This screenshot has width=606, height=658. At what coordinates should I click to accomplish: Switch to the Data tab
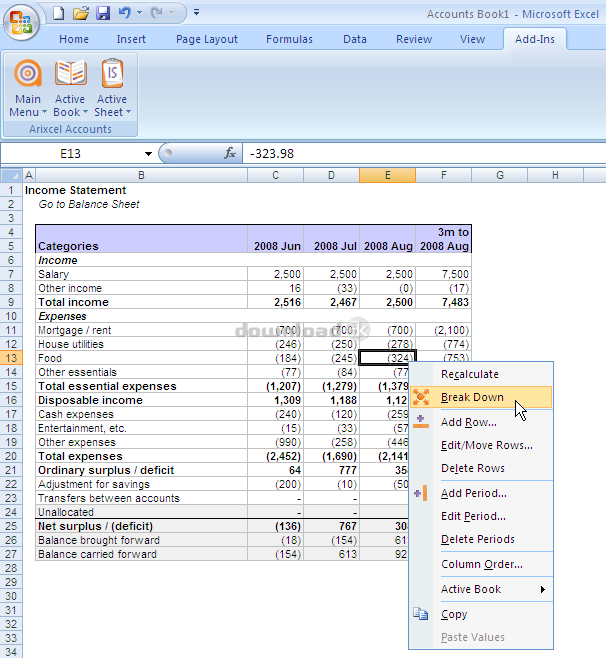355,39
